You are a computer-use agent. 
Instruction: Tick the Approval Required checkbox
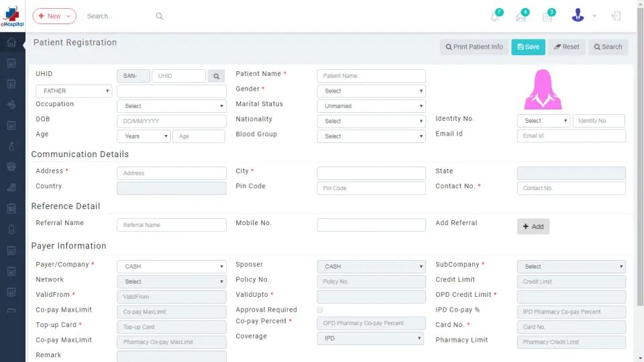coord(320,310)
